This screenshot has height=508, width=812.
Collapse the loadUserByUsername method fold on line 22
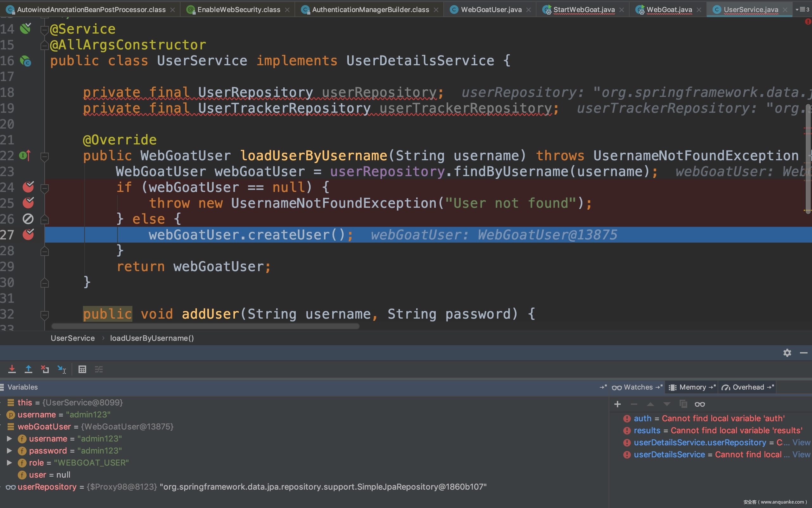pos(44,156)
